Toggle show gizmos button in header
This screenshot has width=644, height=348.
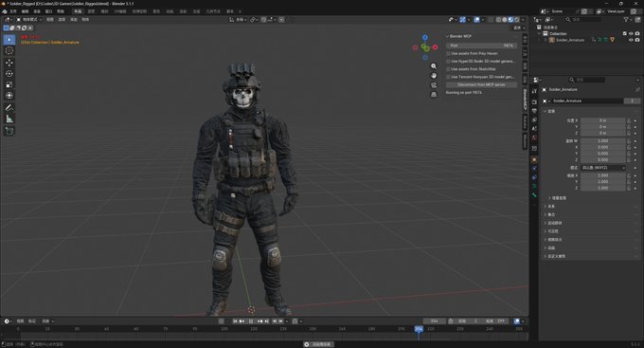[463, 19]
